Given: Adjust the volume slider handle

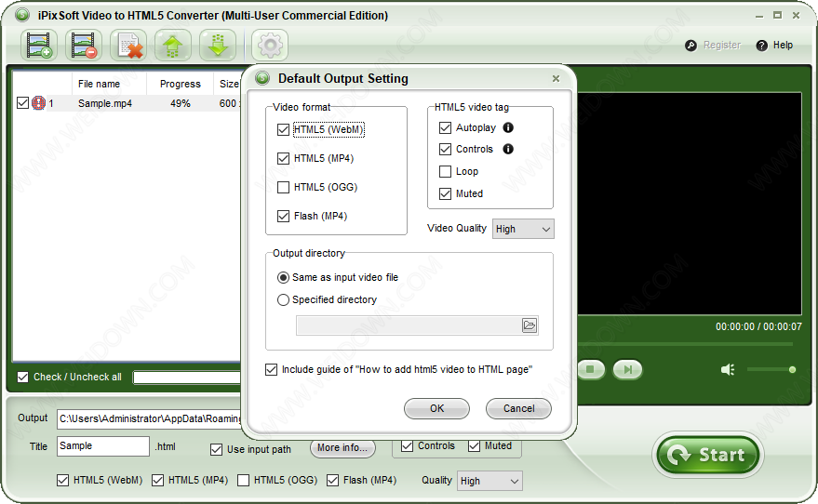Looking at the screenshot, I should coord(793,369).
